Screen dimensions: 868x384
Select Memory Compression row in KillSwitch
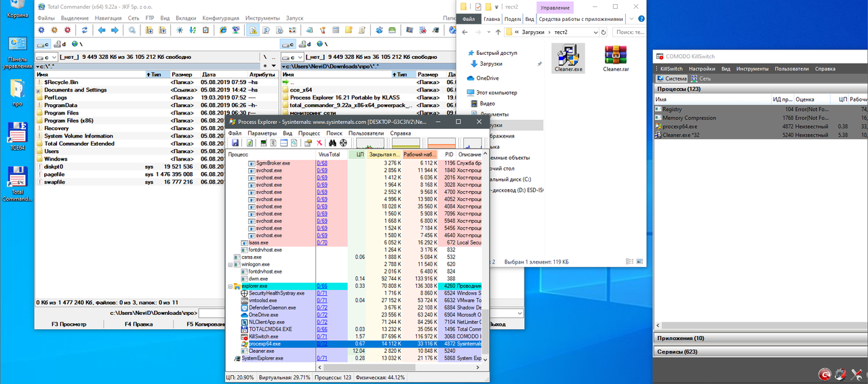[760, 118]
